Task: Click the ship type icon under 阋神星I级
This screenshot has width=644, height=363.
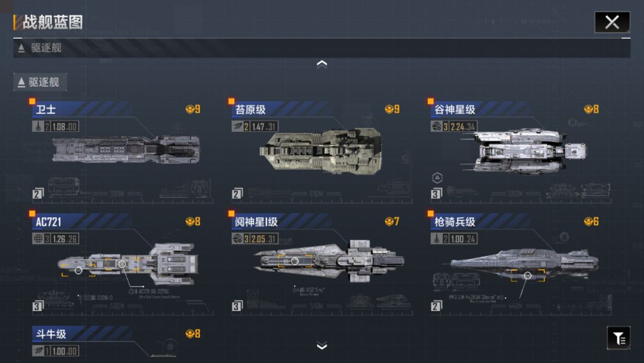Action: pos(237,239)
